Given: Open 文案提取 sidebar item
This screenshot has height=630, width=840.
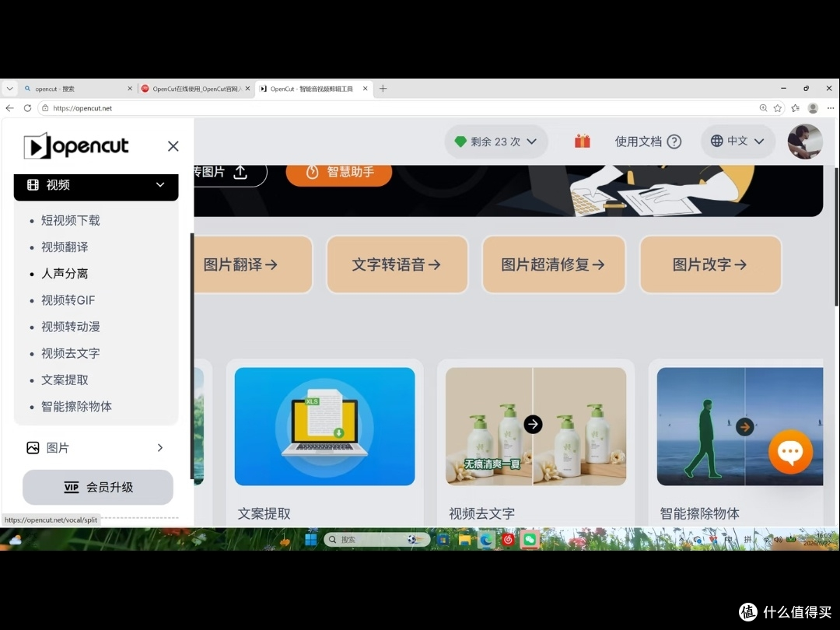Looking at the screenshot, I should [x=65, y=380].
